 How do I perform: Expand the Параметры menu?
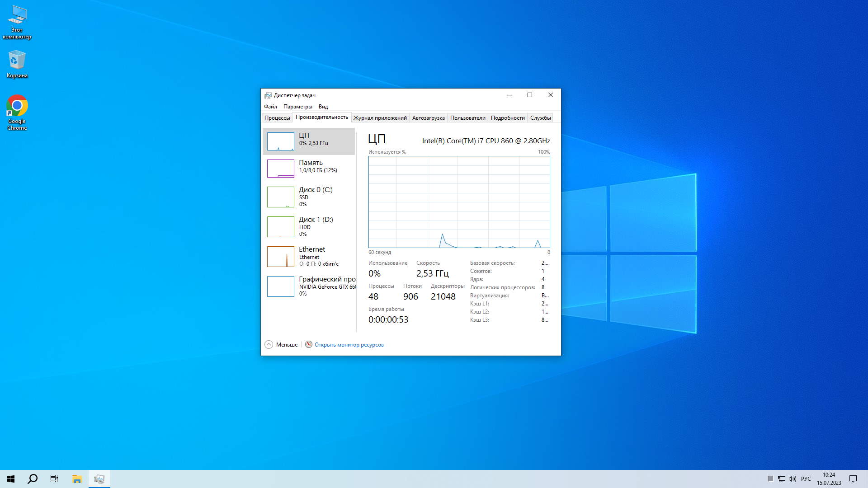click(x=297, y=107)
